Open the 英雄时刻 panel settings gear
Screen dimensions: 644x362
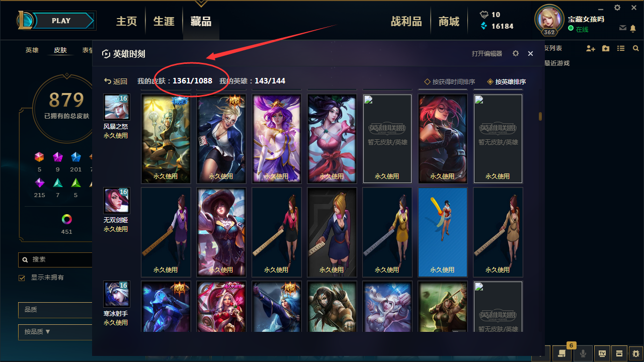(516, 53)
